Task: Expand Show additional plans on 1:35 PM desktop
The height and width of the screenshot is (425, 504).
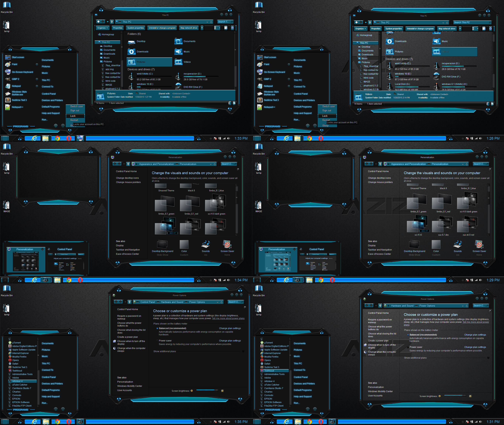Action: click(243, 351)
